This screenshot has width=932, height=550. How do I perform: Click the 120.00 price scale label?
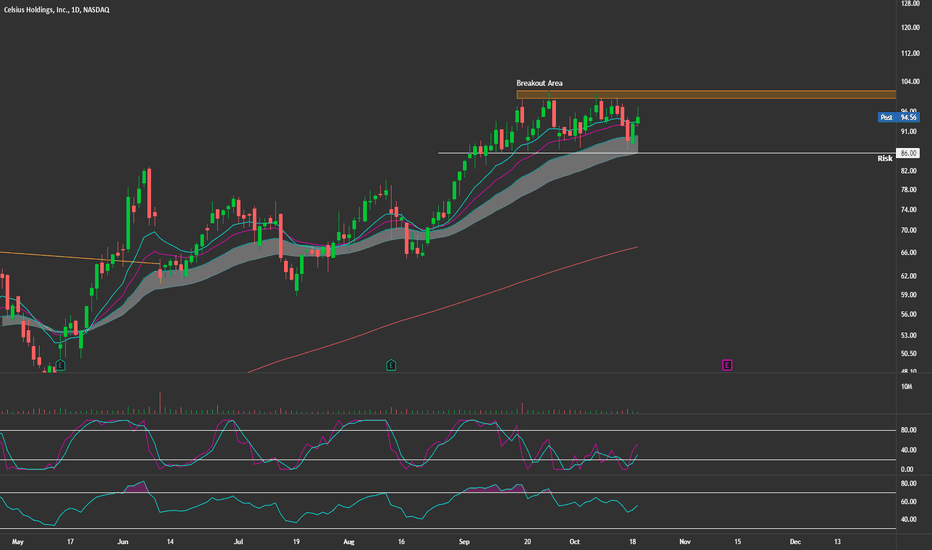coord(910,27)
